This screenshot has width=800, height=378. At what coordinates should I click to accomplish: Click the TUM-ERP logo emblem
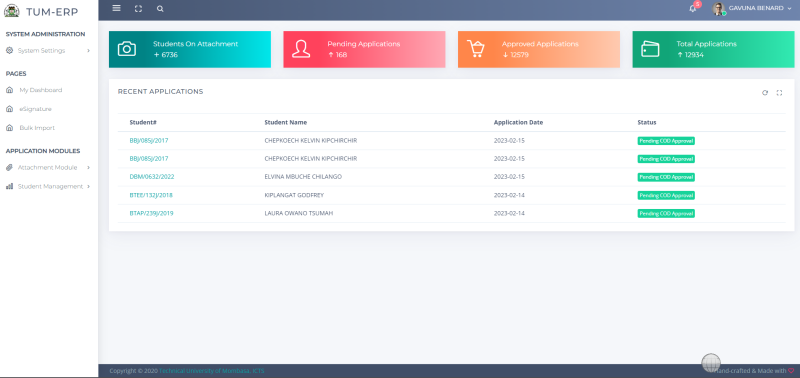(12, 11)
